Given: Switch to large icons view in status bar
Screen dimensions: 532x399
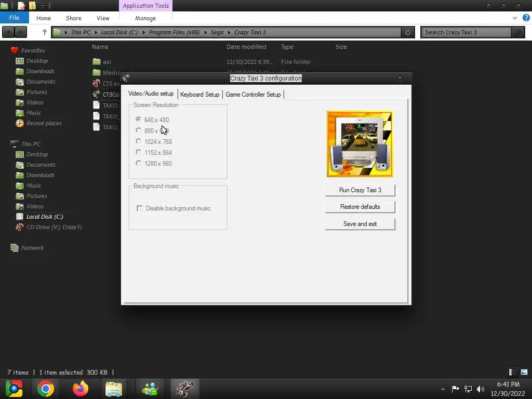Looking at the screenshot, I should 524,372.
